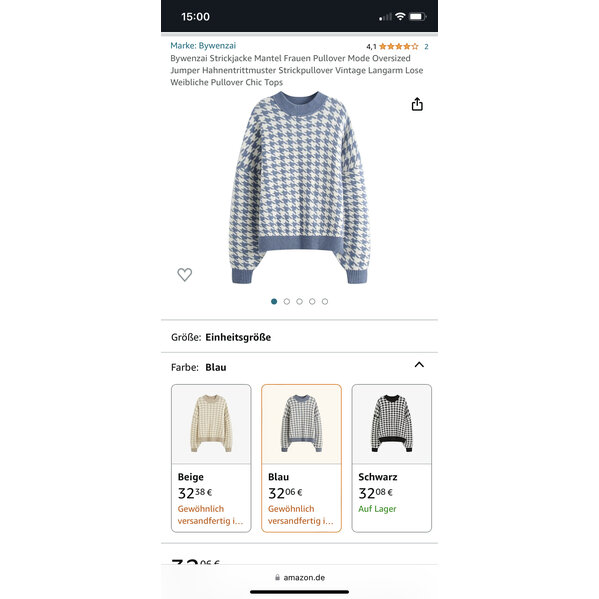This screenshot has width=599, height=599.
Task: Show second product image via dot
Action: coord(287,301)
